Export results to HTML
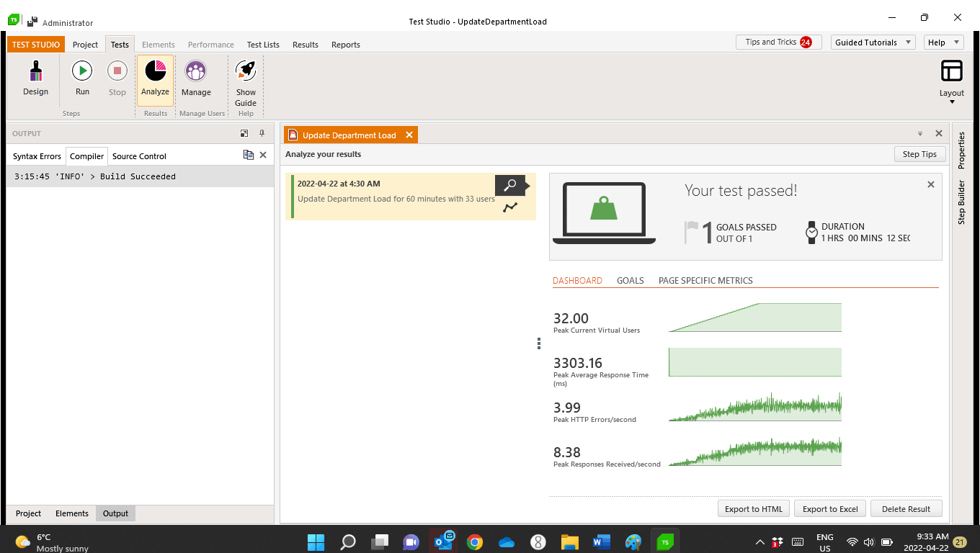 (x=754, y=509)
